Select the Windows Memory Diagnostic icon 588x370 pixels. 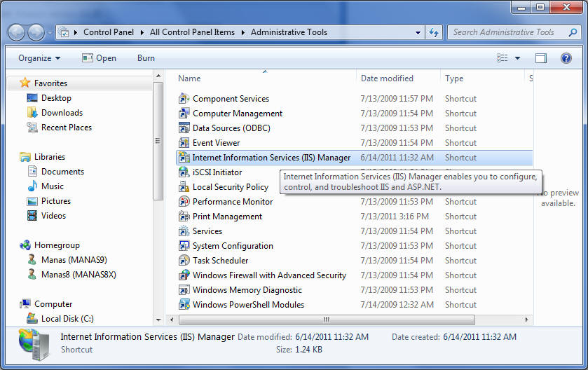click(184, 290)
